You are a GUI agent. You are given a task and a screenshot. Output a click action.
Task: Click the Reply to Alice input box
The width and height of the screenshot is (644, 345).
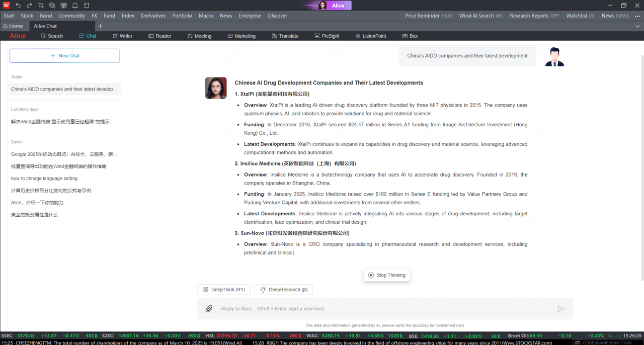[385, 309]
